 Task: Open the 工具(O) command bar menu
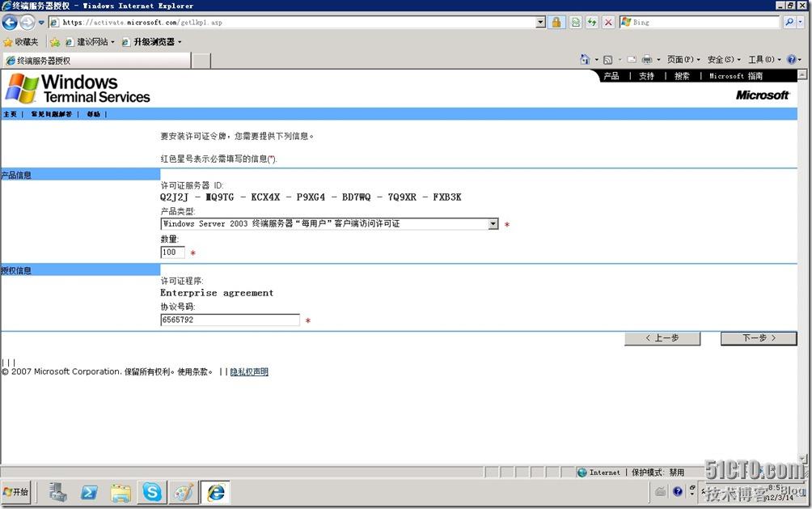pos(764,60)
